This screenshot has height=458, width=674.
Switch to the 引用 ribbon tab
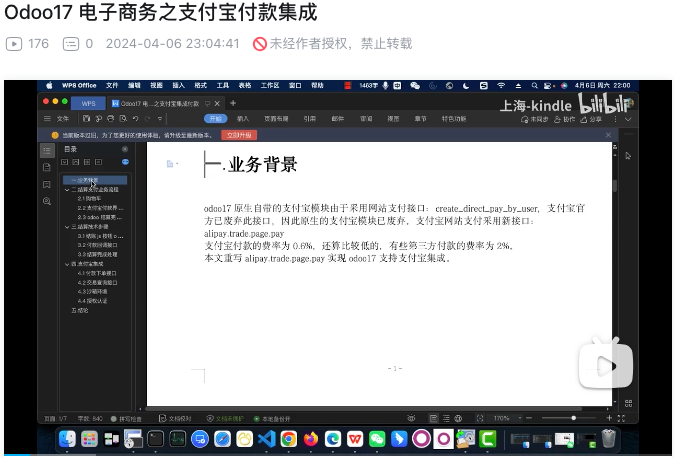pyautogui.click(x=309, y=119)
